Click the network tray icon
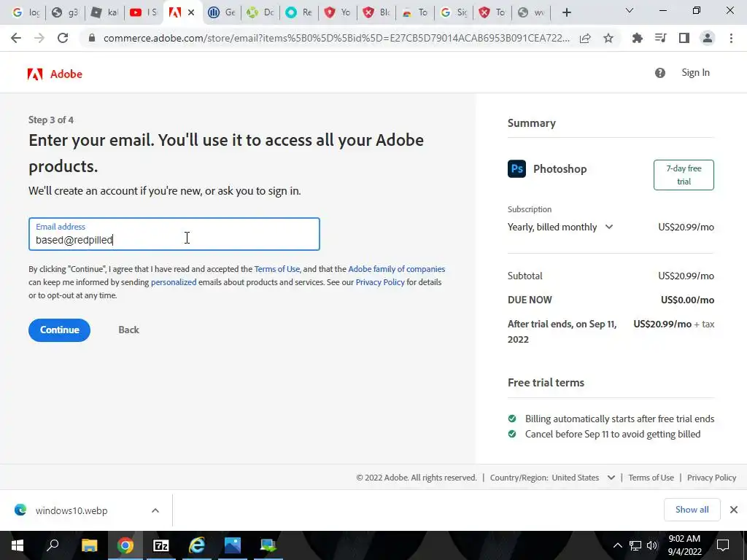 635,545
